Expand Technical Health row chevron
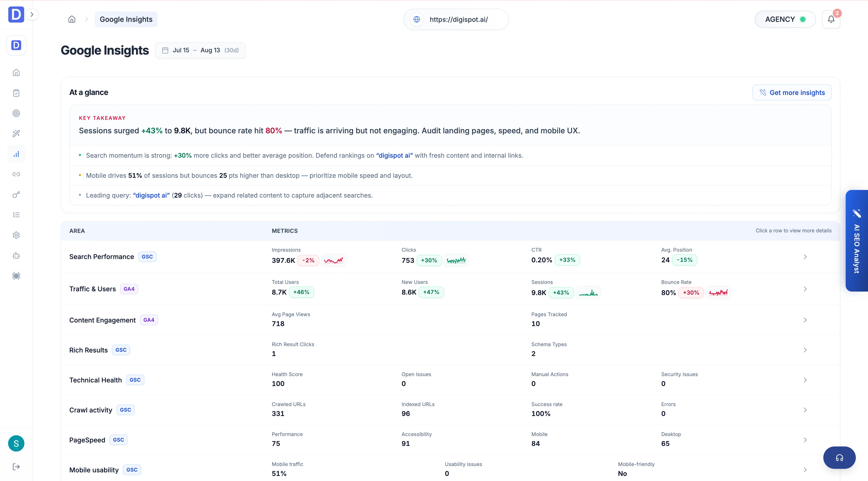 click(805, 380)
